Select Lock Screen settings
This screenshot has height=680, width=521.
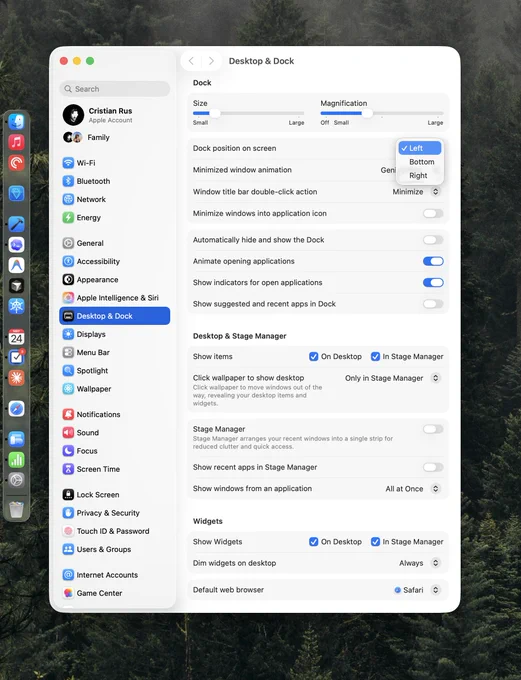(115, 494)
